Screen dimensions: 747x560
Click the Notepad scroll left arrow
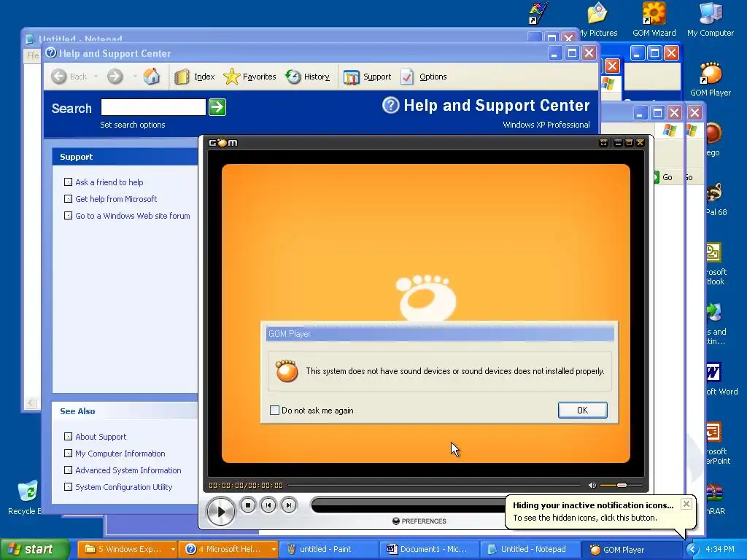coord(31,403)
